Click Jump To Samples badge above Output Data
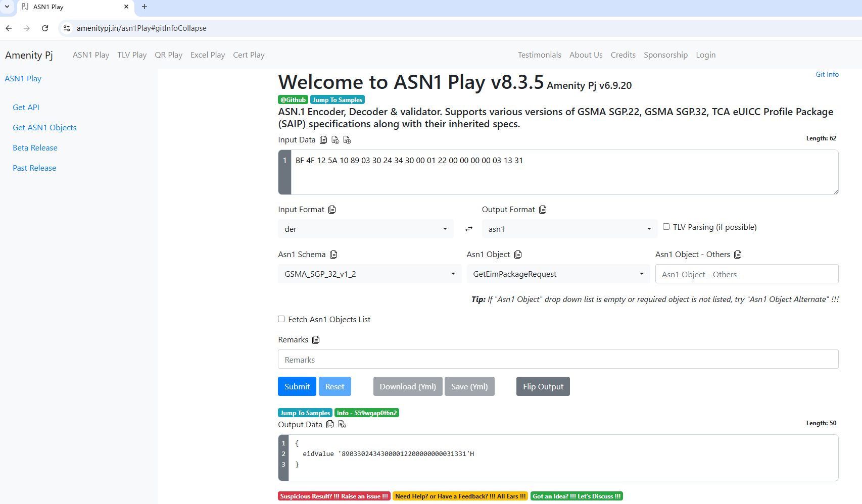This screenshot has width=862, height=504. point(305,413)
